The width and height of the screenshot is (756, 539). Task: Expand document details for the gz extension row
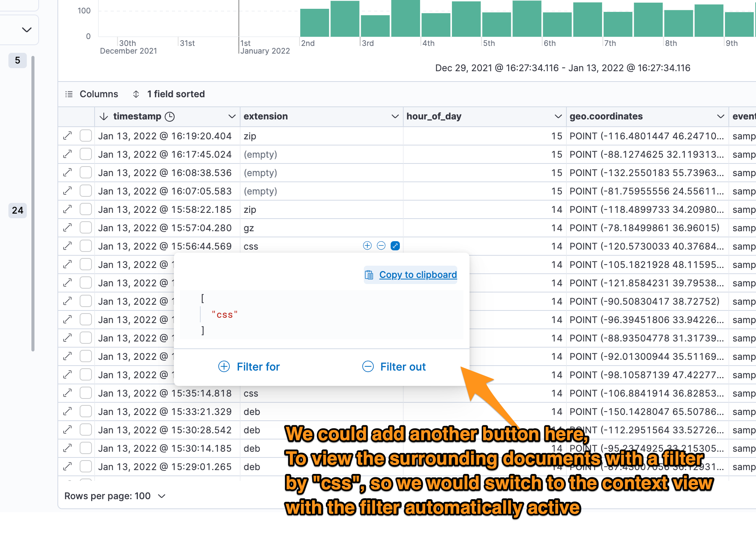pyautogui.click(x=67, y=228)
